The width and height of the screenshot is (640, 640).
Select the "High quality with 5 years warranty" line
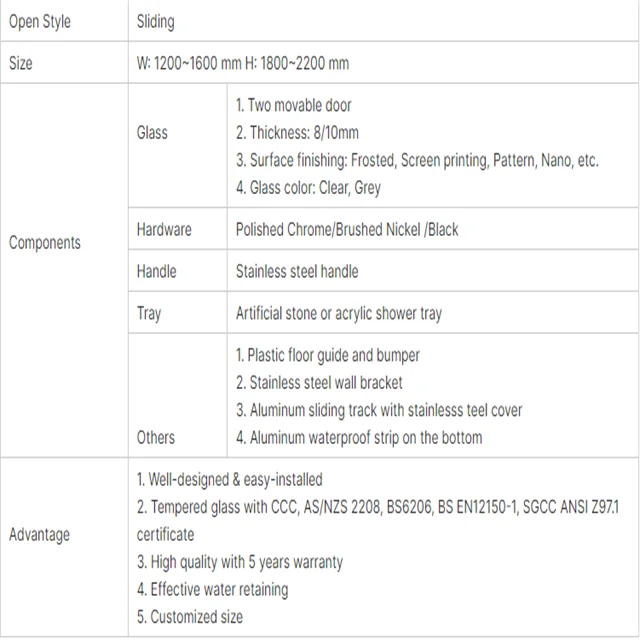pyautogui.click(x=240, y=562)
